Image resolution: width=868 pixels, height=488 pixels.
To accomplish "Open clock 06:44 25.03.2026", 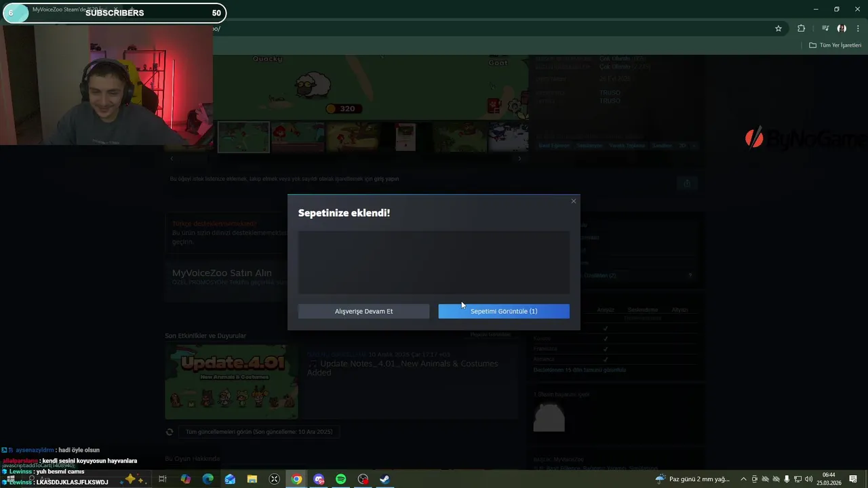I will tap(829, 479).
